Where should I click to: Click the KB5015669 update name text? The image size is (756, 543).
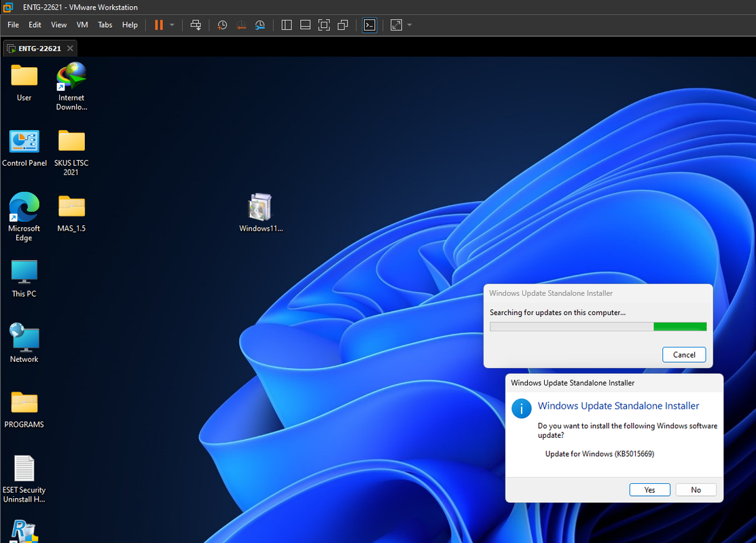(x=599, y=454)
